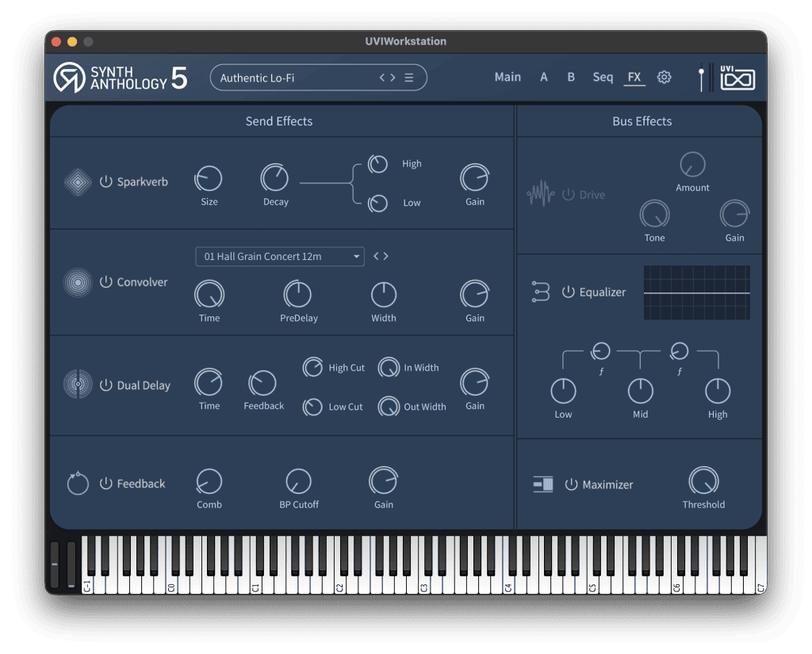Click the Equalizer low-mid frequency knob
The height and width of the screenshot is (654, 812).
point(601,352)
